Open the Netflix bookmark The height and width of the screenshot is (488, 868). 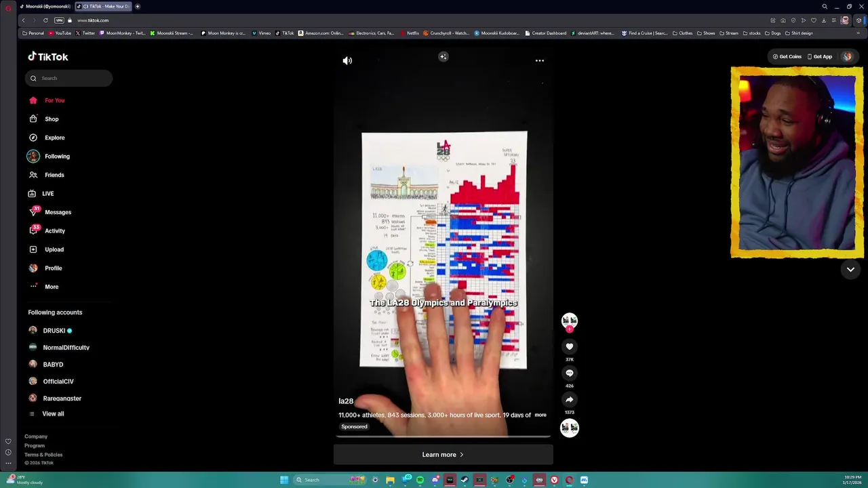(x=410, y=33)
